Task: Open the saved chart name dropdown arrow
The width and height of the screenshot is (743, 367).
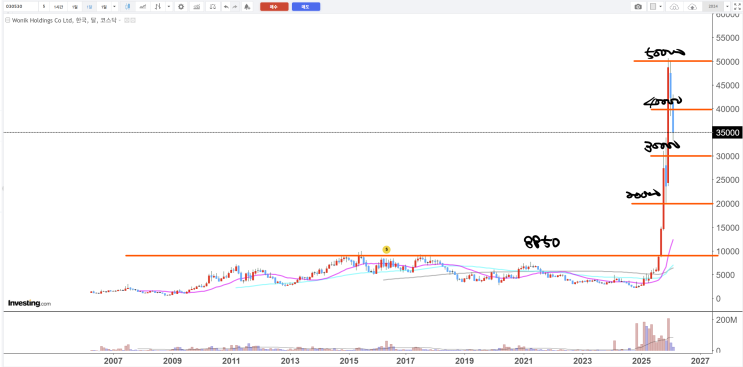Action: click(x=727, y=7)
